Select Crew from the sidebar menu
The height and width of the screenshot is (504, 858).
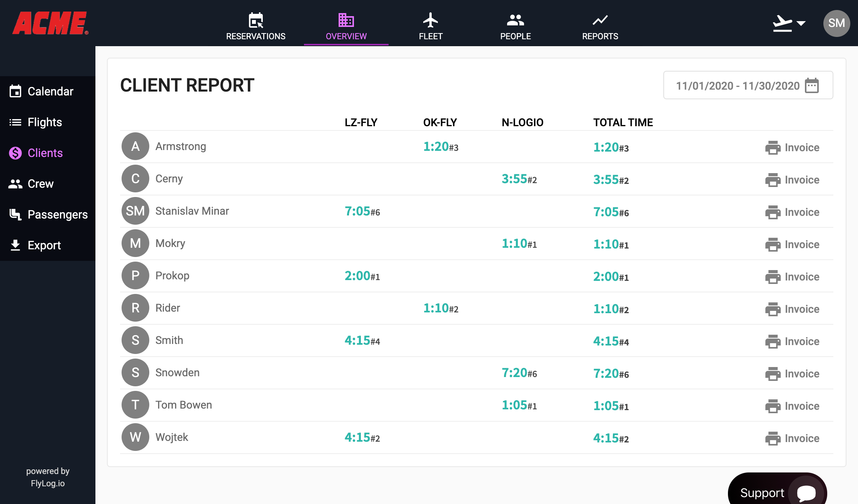point(40,184)
